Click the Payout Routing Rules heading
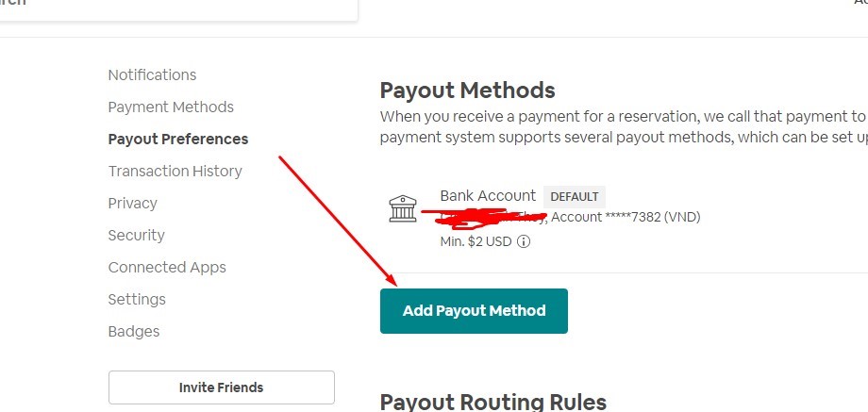This screenshot has height=412, width=868. (x=493, y=402)
